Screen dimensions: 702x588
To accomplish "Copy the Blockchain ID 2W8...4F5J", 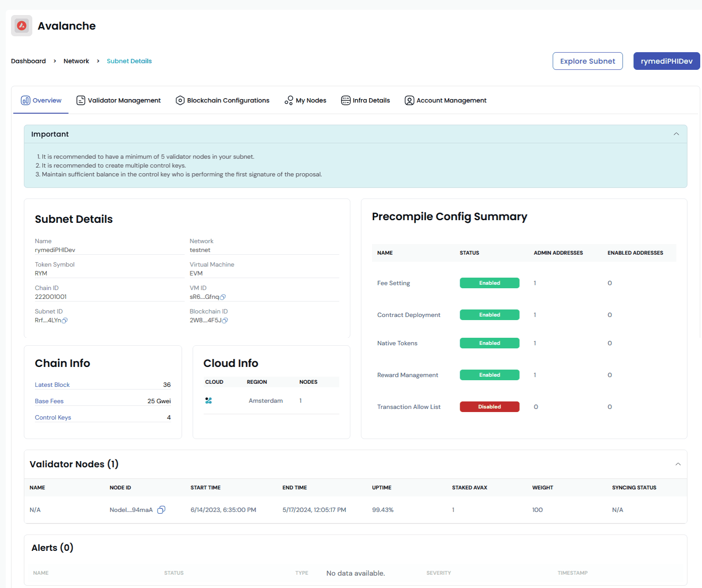I will [x=225, y=321].
